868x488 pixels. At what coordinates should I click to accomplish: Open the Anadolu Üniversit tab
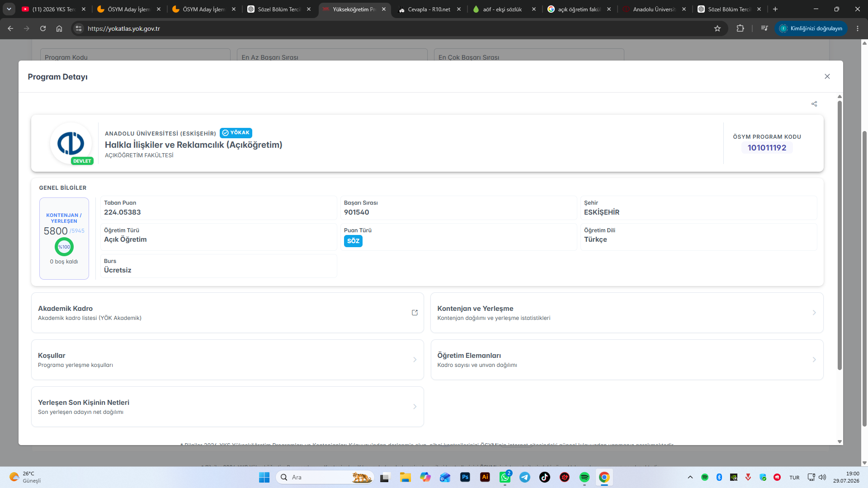pyautogui.click(x=655, y=9)
